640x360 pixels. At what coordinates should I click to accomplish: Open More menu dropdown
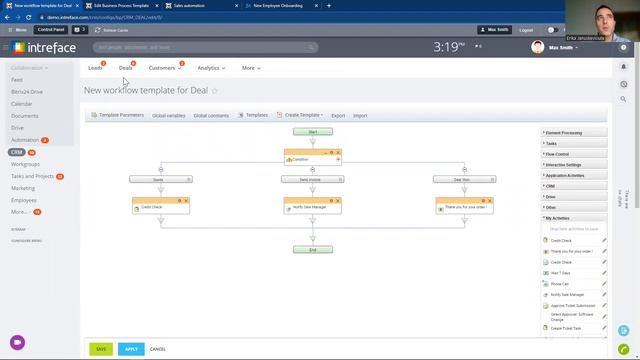pos(251,68)
